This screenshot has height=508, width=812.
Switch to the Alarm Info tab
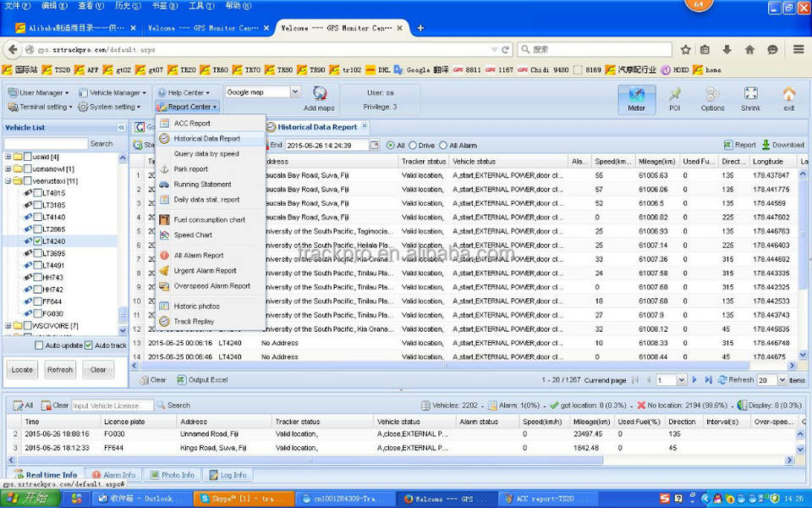click(x=113, y=475)
